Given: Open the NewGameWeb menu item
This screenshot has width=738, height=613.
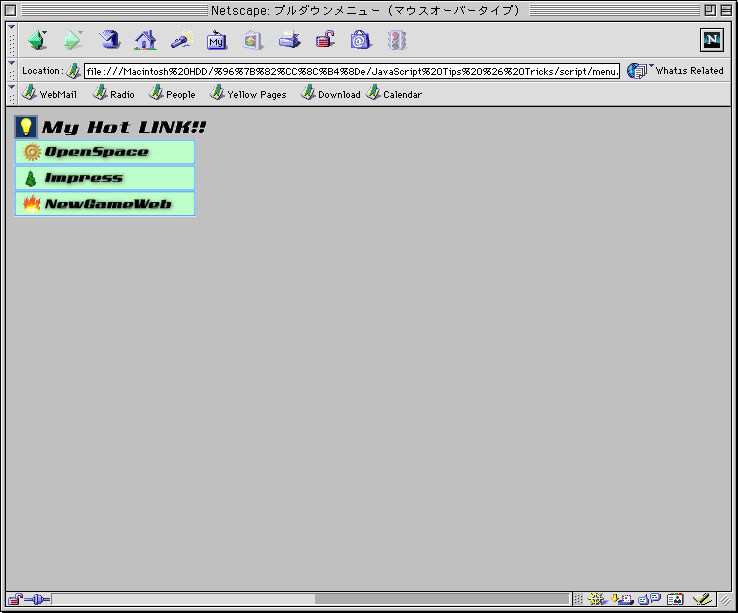Looking at the screenshot, I should point(105,204).
